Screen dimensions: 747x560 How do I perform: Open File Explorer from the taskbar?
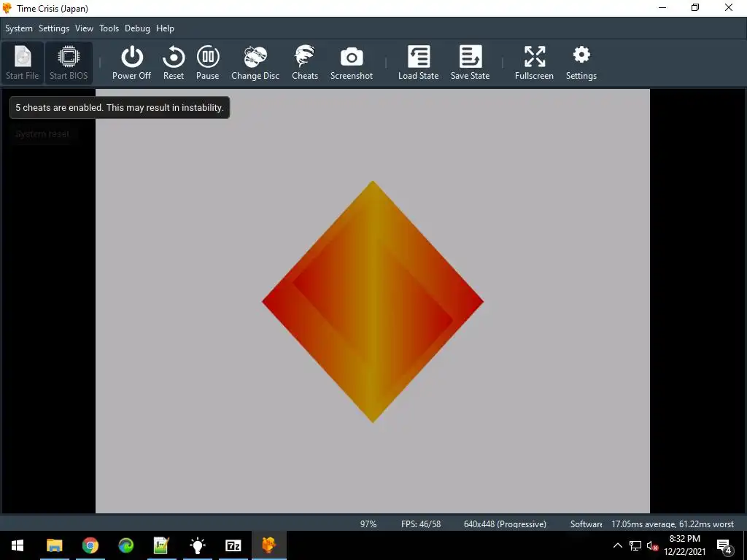click(x=54, y=545)
